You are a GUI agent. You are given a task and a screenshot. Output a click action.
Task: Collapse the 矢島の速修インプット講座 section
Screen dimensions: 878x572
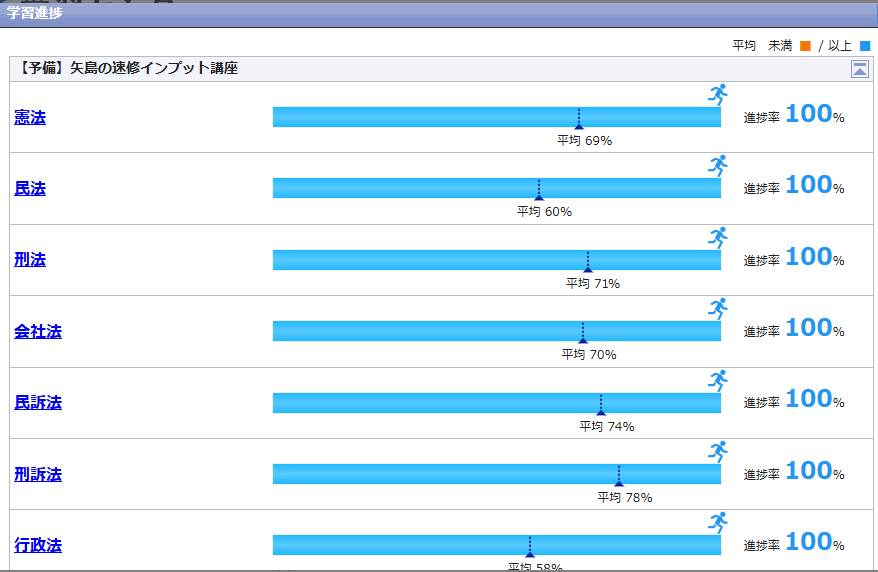coord(859,69)
